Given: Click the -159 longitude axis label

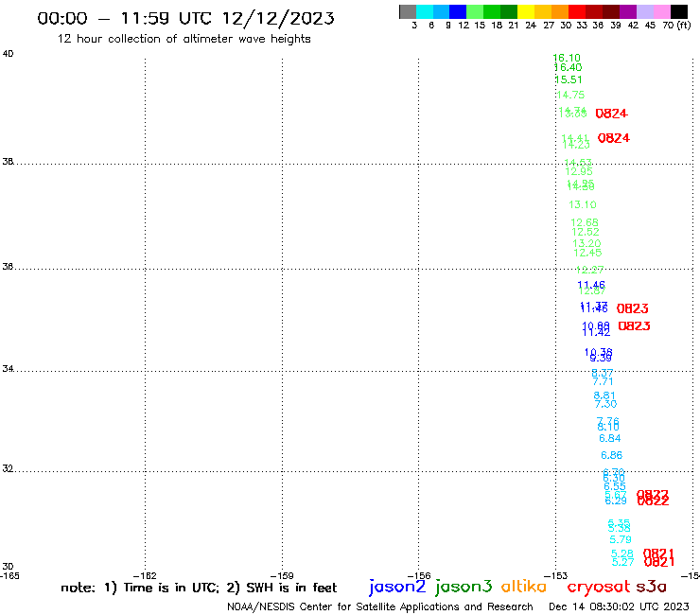Looking at the screenshot, I should tap(282, 576).
